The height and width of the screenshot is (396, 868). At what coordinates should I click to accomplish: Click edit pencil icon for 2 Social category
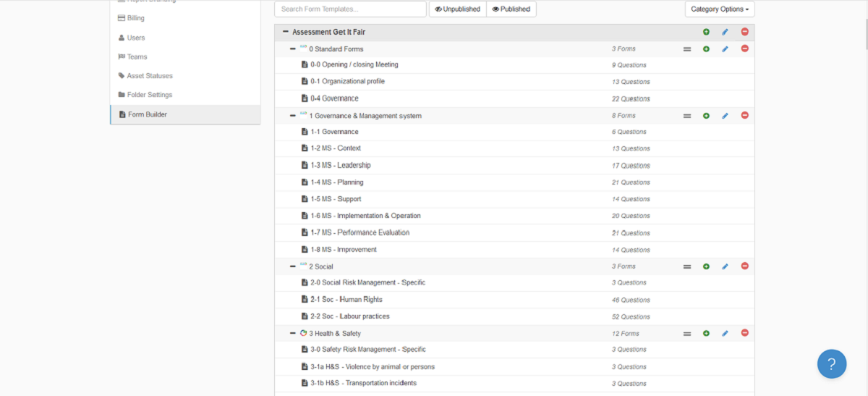(x=725, y=266)
